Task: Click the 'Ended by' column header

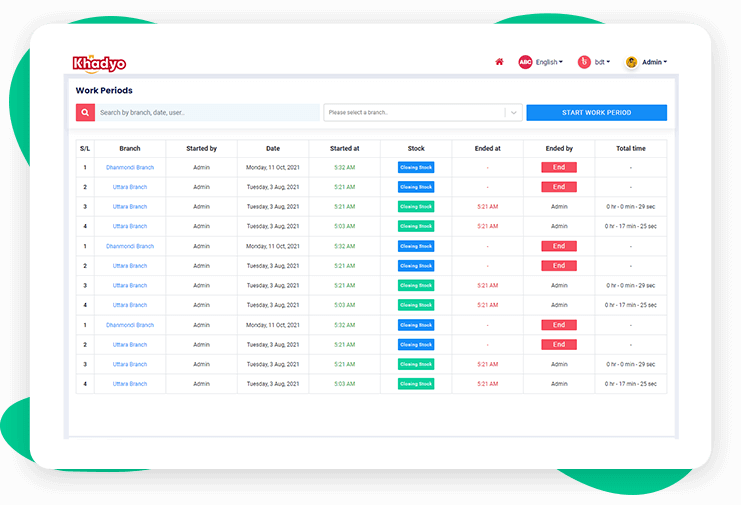Action: point(559,148)
